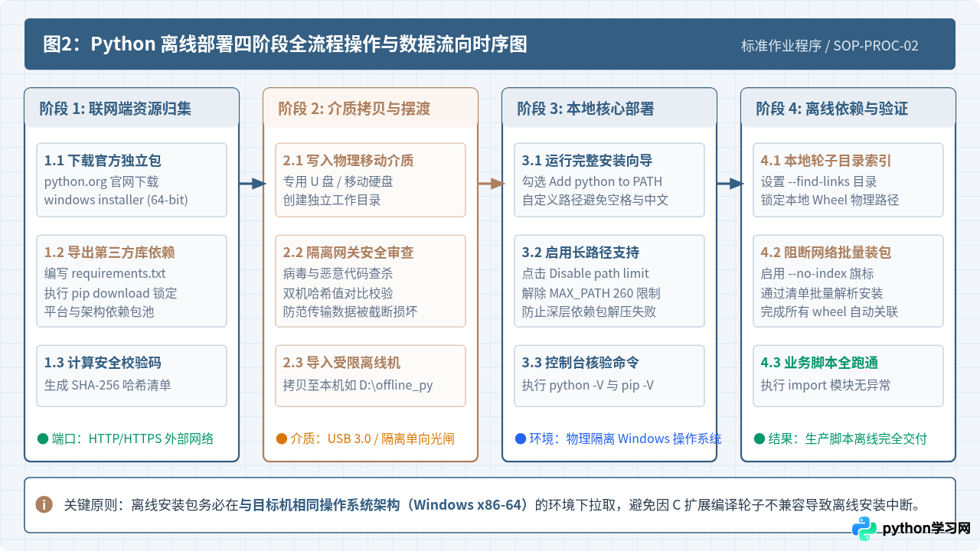Image resolution: width=980 pixels, height=551 pixels.
Task: Click the line 生成 SHA-256 哈希清单
Action: (x=107, y=385)
